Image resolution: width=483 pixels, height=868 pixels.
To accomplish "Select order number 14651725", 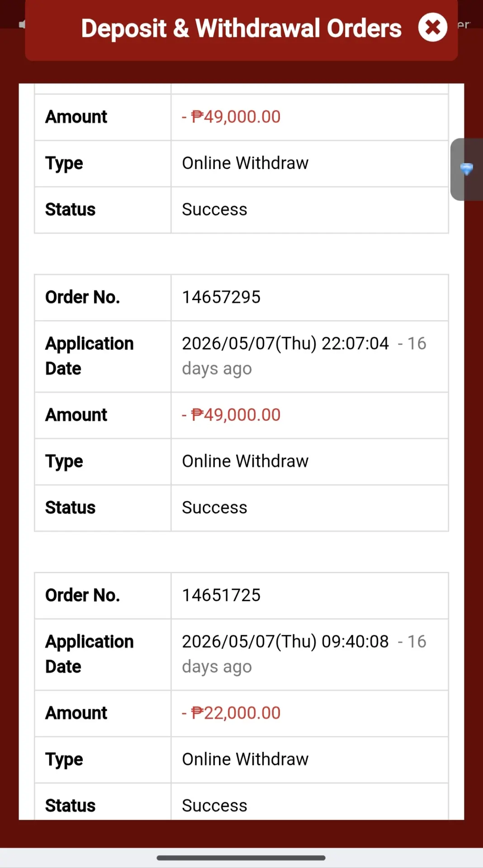I will [x=221, y=595].
